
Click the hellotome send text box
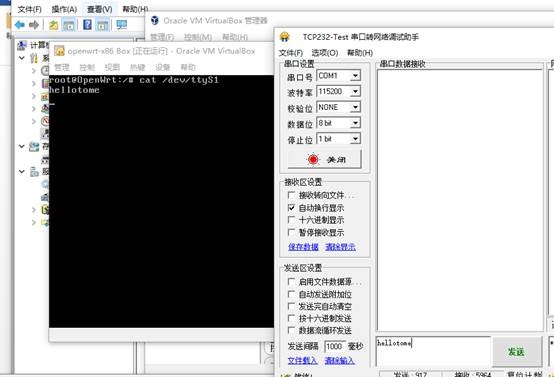point(434,352)
